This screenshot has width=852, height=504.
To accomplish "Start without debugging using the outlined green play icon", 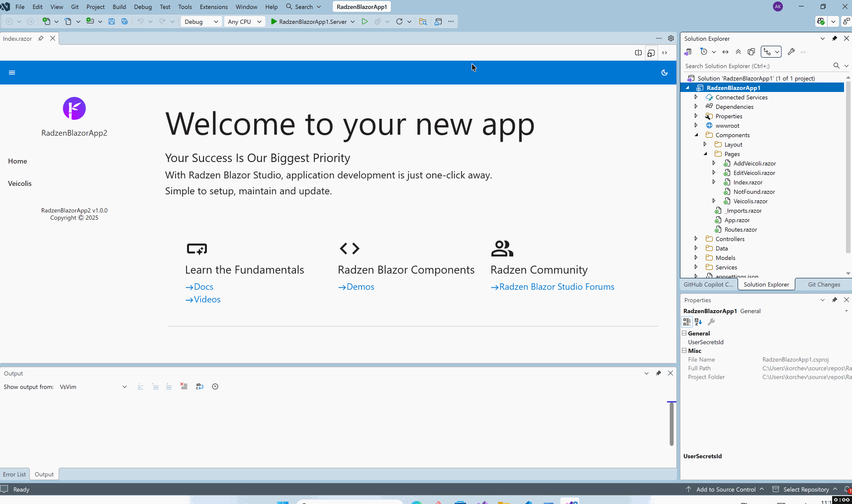I will coord(365,21).
